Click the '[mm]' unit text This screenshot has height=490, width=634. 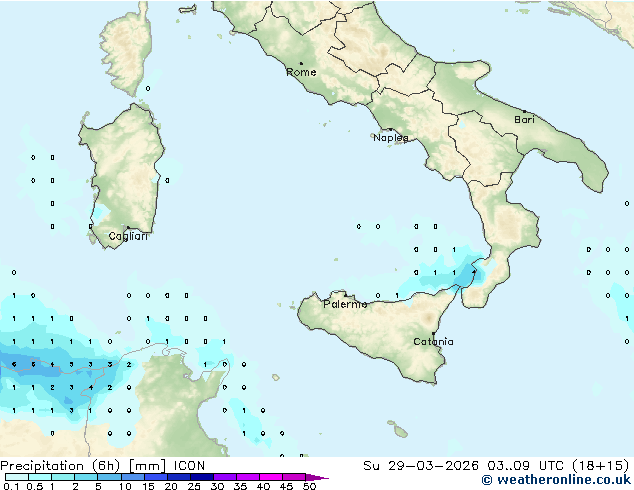coord(147,466)
